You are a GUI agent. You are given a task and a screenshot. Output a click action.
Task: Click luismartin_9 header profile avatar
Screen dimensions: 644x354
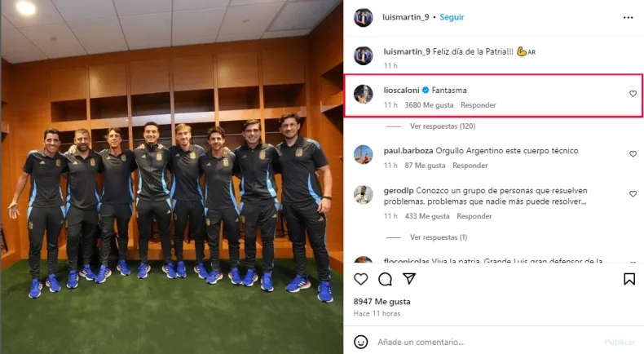(x=364, y=17)
